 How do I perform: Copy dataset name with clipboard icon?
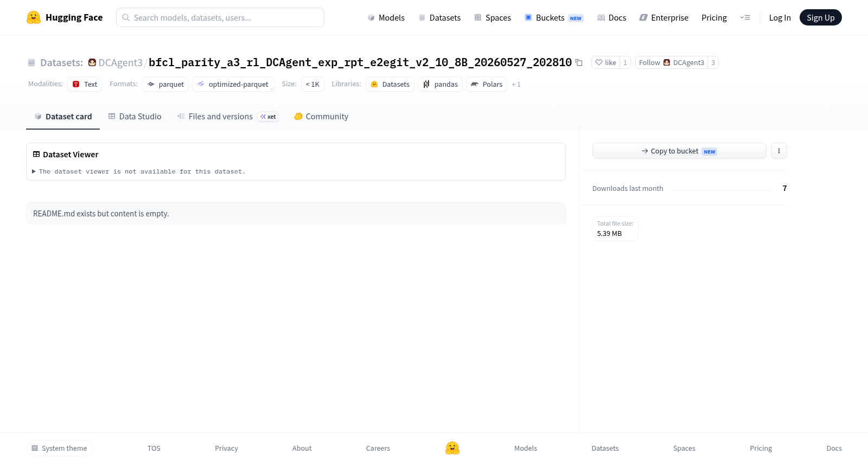point(579,62)
